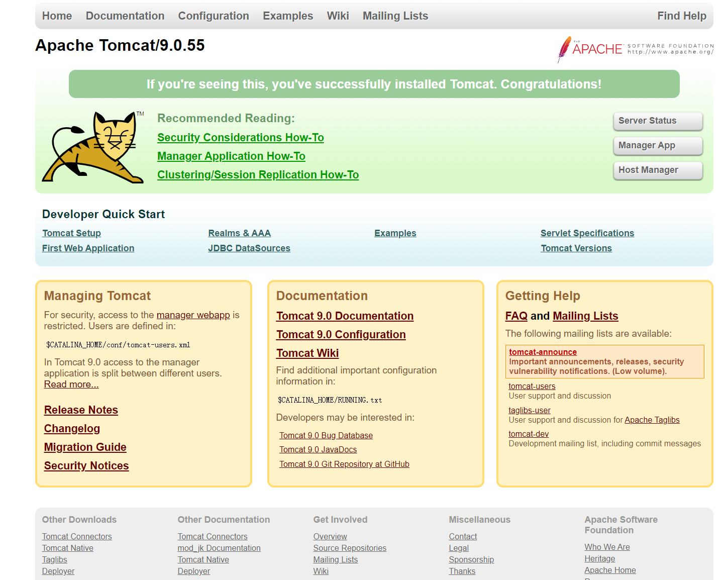Open Clustering/Session Replication How-To link
This screenshot has height=580, width=728.
258,175
